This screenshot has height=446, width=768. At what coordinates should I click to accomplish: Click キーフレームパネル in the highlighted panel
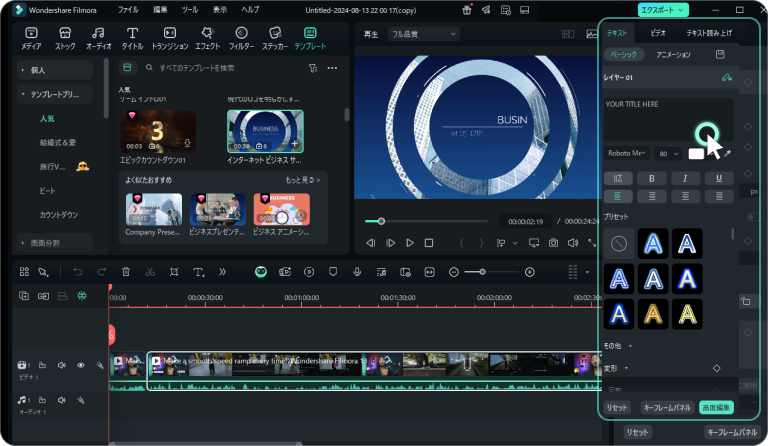pos(667,407)
